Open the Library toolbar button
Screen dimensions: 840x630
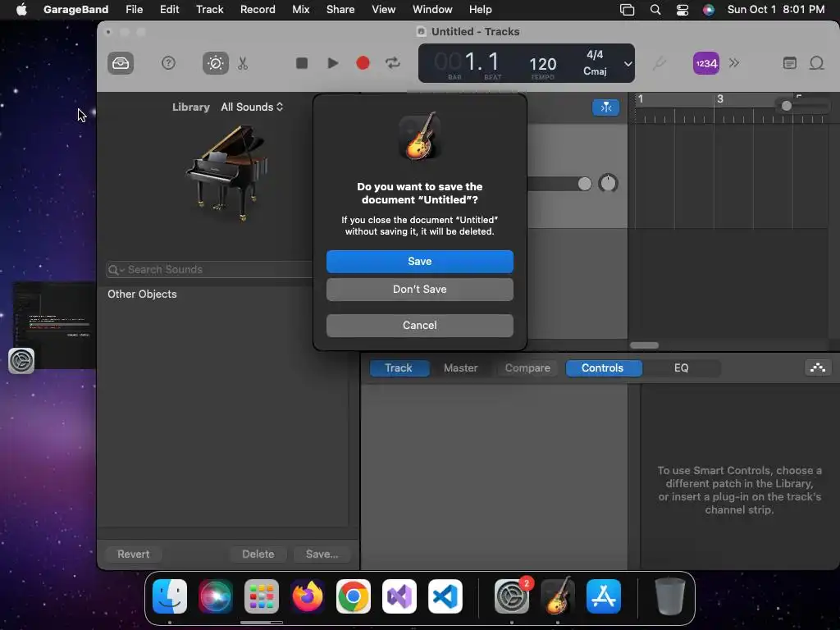click(121, 63)
